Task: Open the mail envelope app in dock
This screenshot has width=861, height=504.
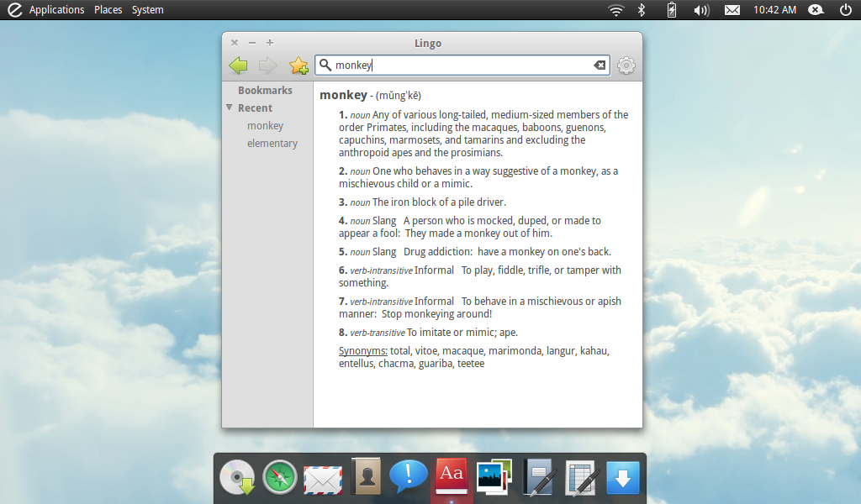Action: coord(323,479)
